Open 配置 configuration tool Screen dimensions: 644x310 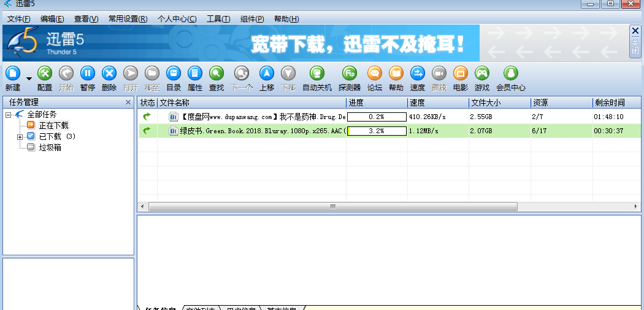45,74
